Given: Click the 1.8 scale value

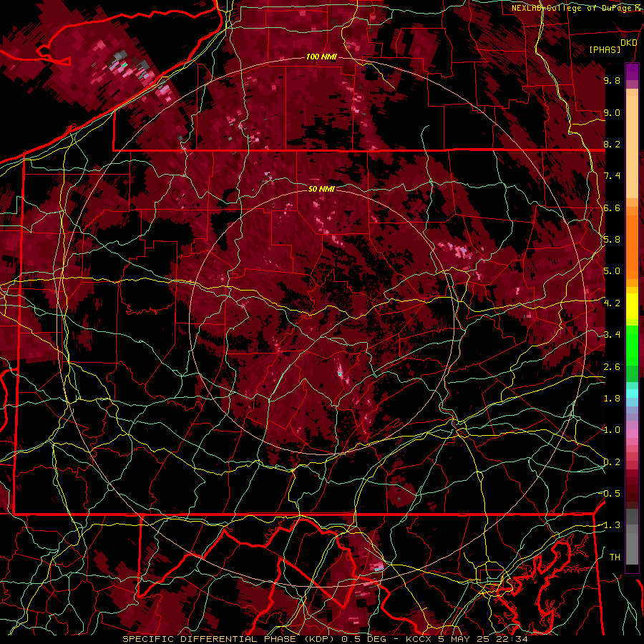Looking at the screenshot, I should point(612,399).
